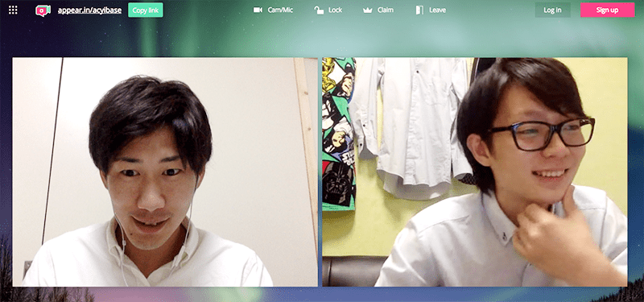Screen dimensions: 644x302
Task: Copy the room link
Action: tap(146, 10)
